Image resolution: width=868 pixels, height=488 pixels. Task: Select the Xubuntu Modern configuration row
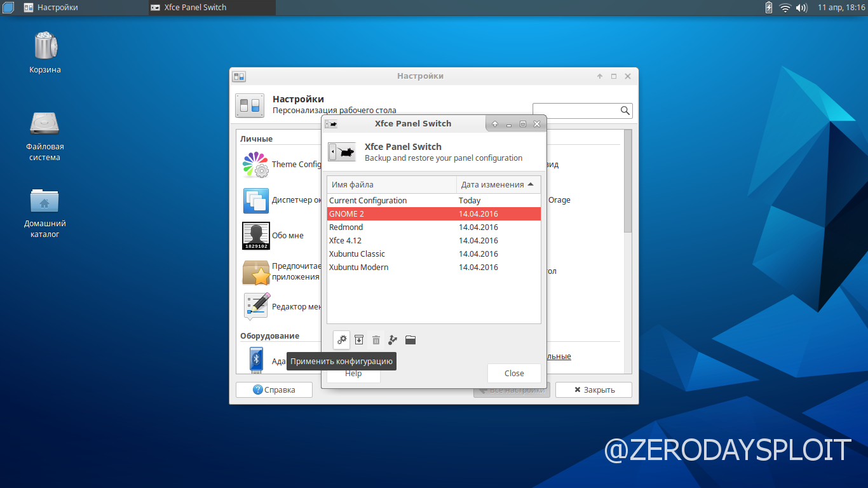(433, 268)
